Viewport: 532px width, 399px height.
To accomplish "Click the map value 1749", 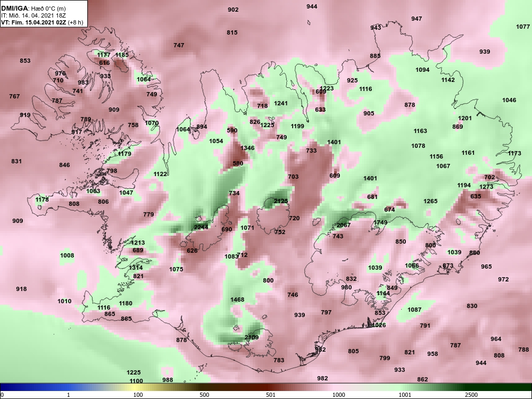I will pos(380,222).
